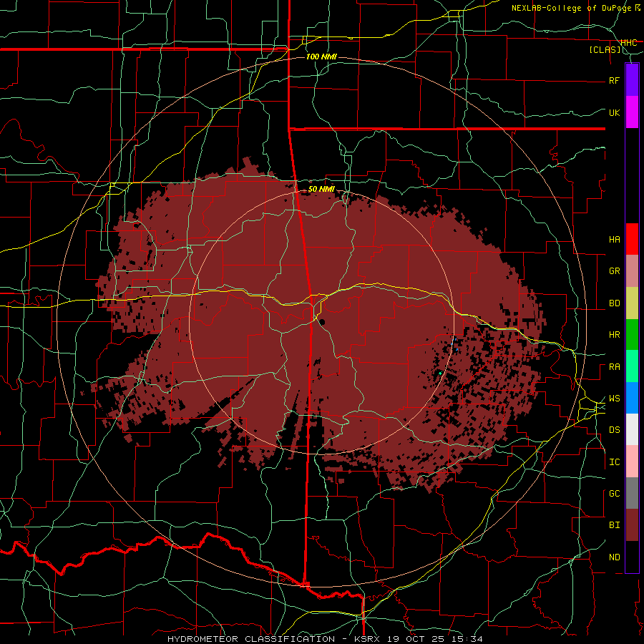Click the 'KSRX' radar site identifier
The height and width of the screenshot is (644, 644).
click(x=368, y=639)
